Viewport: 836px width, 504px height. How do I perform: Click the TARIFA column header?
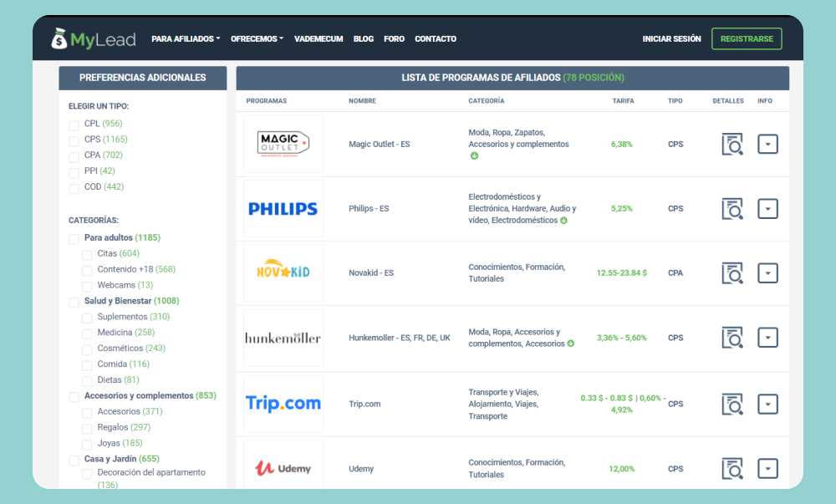[624, 100]
